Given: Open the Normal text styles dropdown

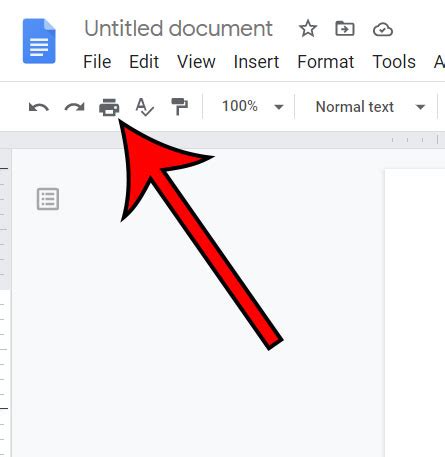Looking at the screenshot, I should coord(370,107).
